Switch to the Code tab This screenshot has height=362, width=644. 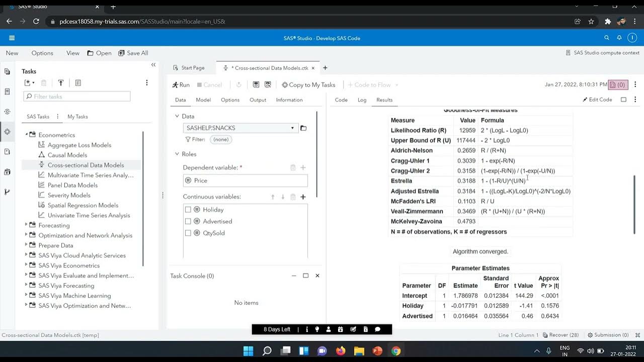point(341,100)
